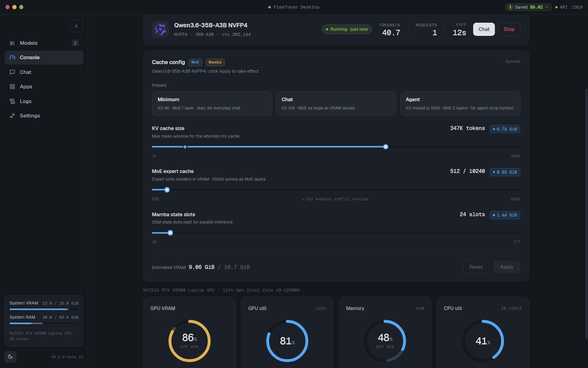This screenshot has height=368, width=588.
Task: Click the Console gauge icon
Action: point(12,58)
